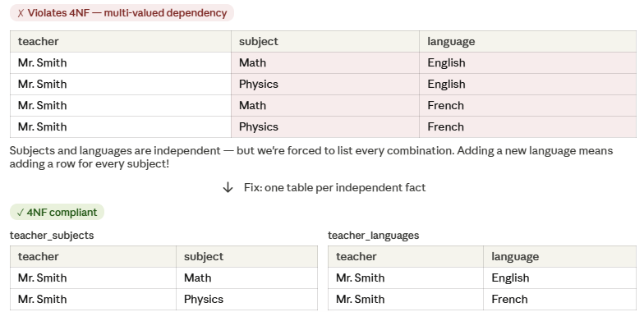
Task: Click the 'Fix: one table per independent fact' text
Action: click(x=335, y=187)
